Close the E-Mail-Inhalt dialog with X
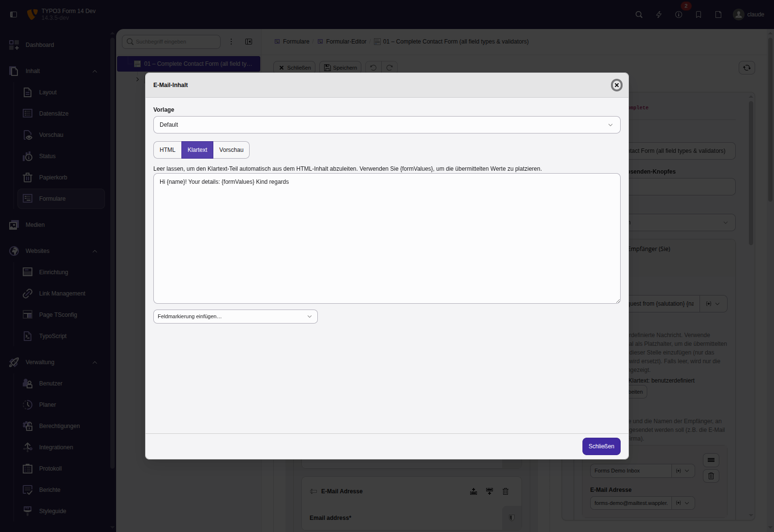The height and width of the screenshot is (532, 774). point(616,85)
